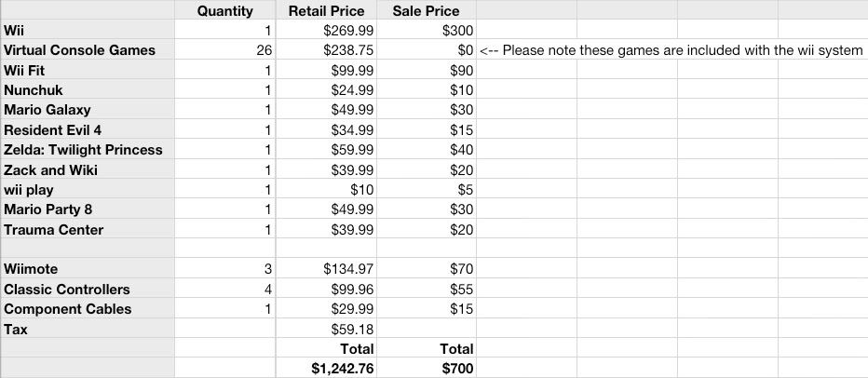This screenshot has height=378, width=868.
Task: Select the Virtual Console Games quantity cell
Action: pyautogui.click(x=224, y=49)
